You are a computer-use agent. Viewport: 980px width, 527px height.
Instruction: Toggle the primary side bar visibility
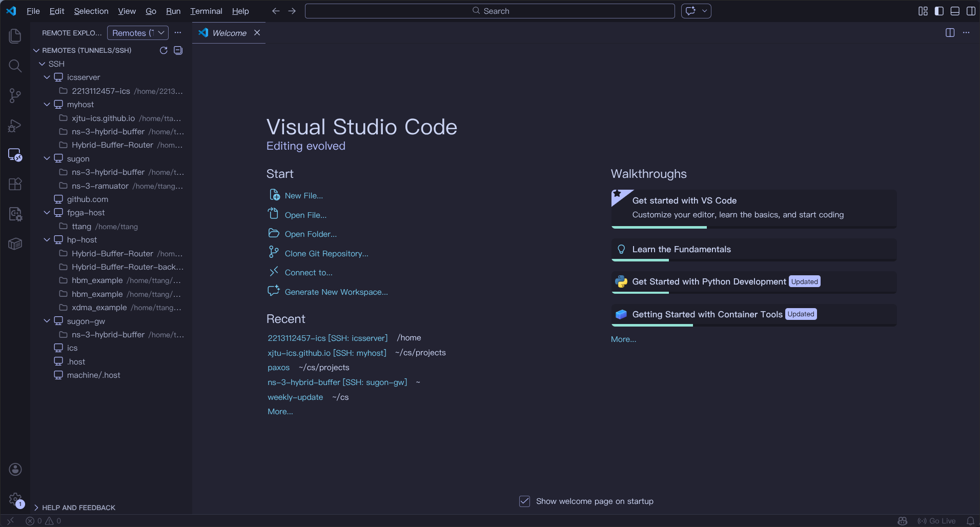tap(939, 11)
